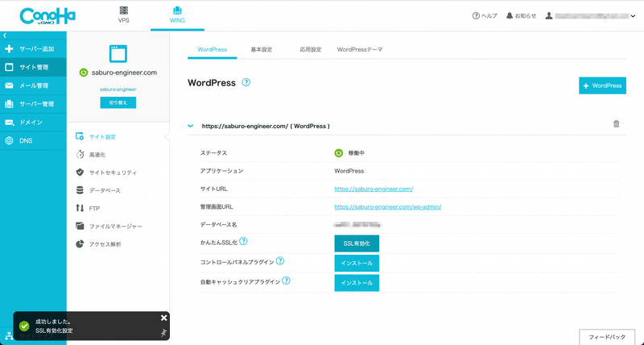Open サーバー管理 in sidebar
Image resolution: width=644 pixels, height=345 pixels.
[33, 104]
